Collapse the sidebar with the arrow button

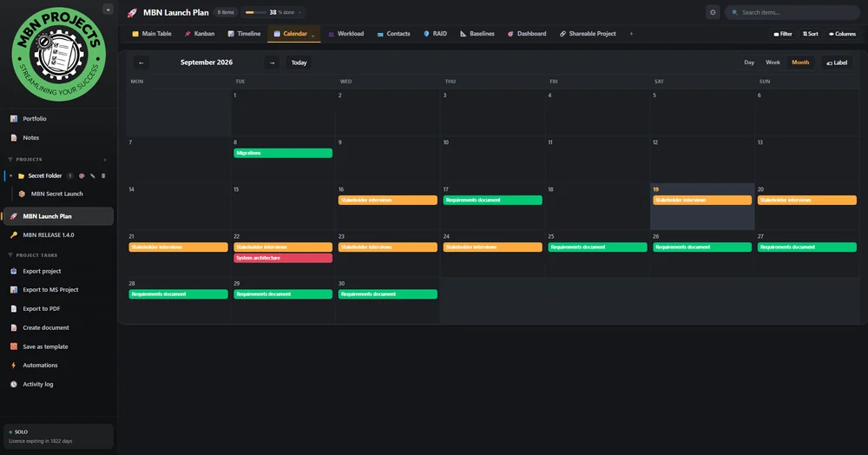coord(108,10)
